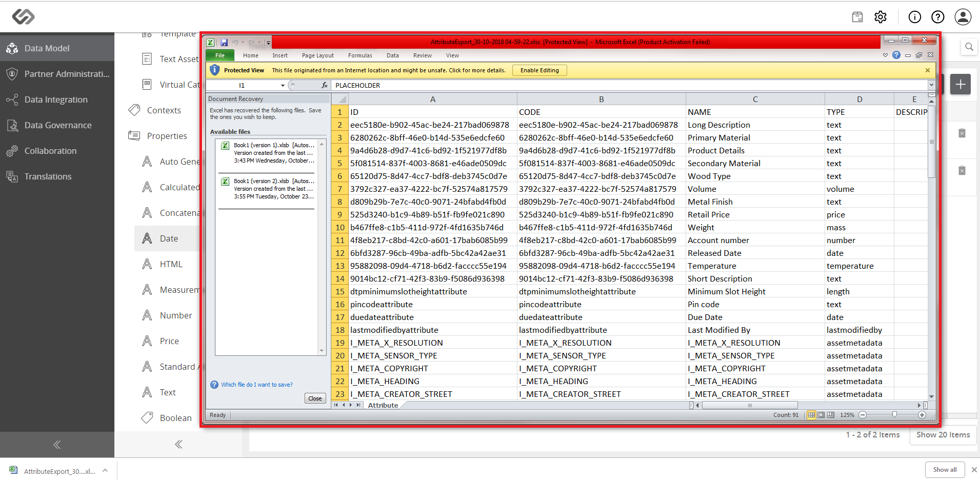Close the browser downloads bar
The width and height of the screenshot is (980, 480).
[974, 470]
